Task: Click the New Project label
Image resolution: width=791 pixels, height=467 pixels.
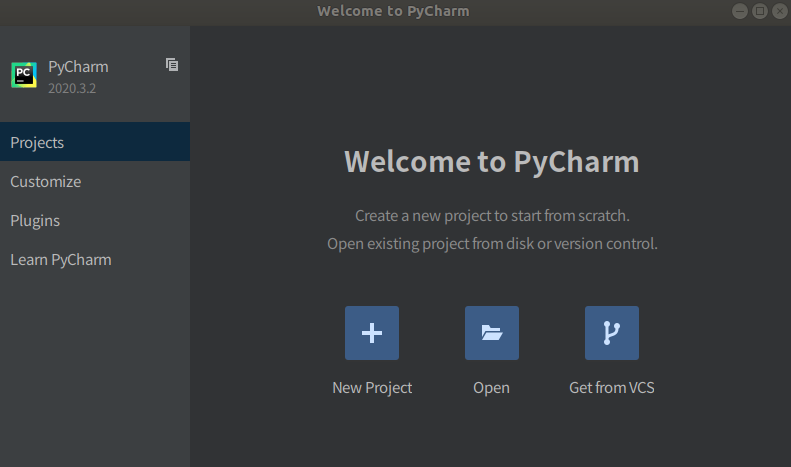Action: [372, 387]
